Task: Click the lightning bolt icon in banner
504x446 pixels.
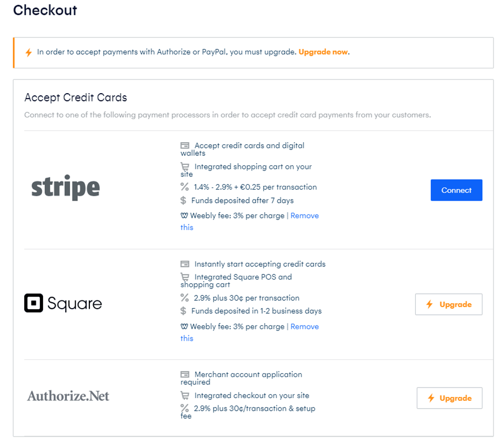Action: [28, 53]
